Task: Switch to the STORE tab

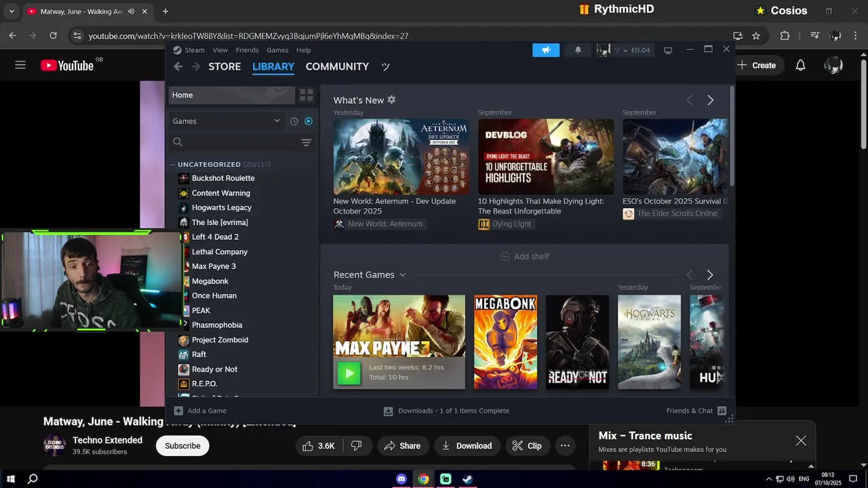Action: point(224,66)
